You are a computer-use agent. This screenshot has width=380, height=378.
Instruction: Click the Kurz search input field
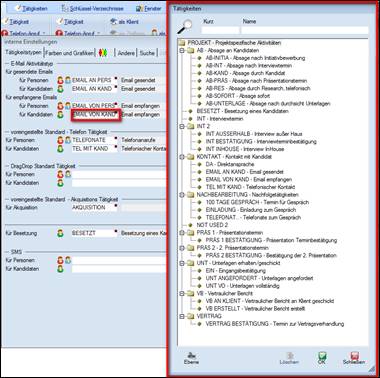click(x=220, y=30)
